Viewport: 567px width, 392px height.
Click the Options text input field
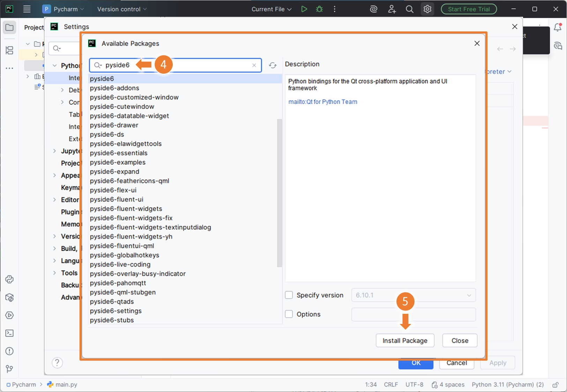(x=413, y=314)
